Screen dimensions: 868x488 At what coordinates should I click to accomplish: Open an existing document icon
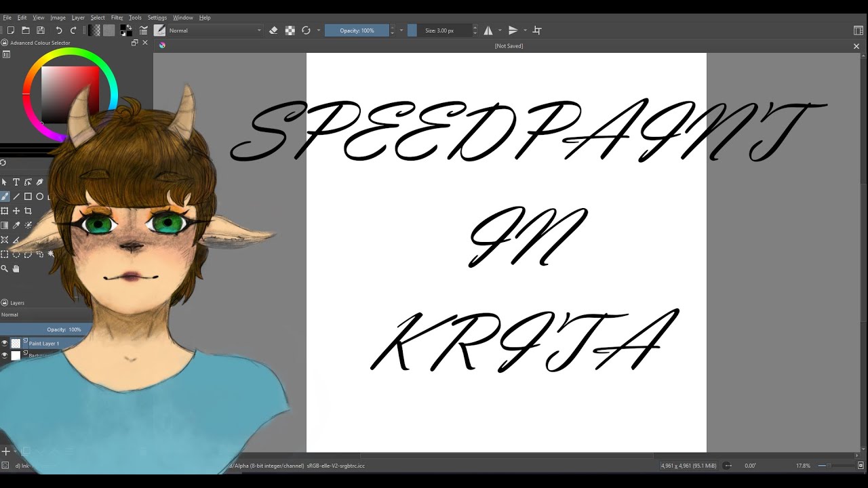26,30
